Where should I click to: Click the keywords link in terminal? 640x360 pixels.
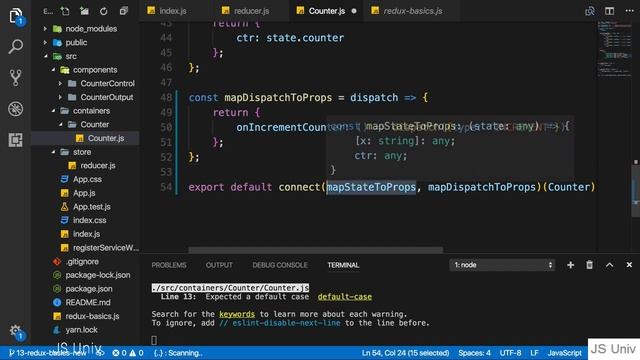point(237,314)
